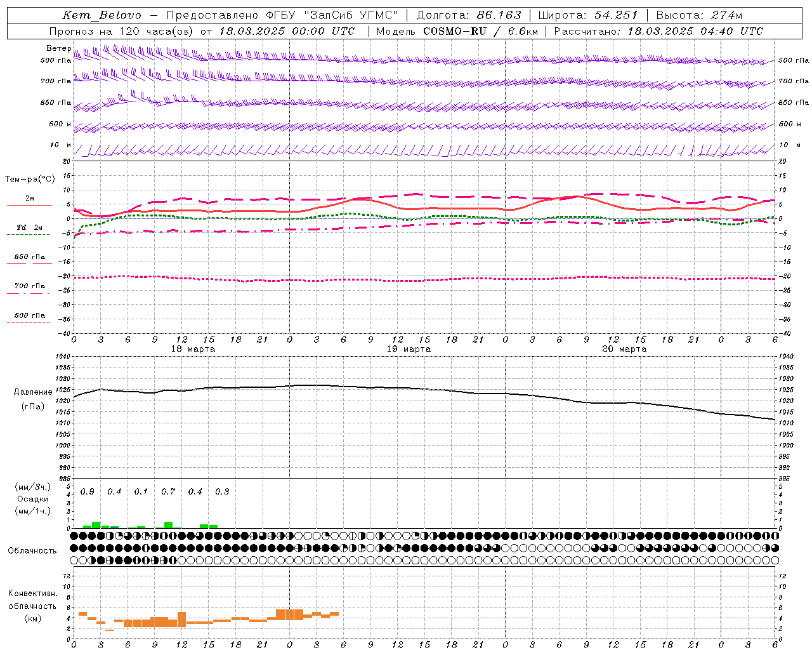Click the (км) unit under convective cloudiness
The width and height of the screenshot is (812, 650).
coord(33,618)
